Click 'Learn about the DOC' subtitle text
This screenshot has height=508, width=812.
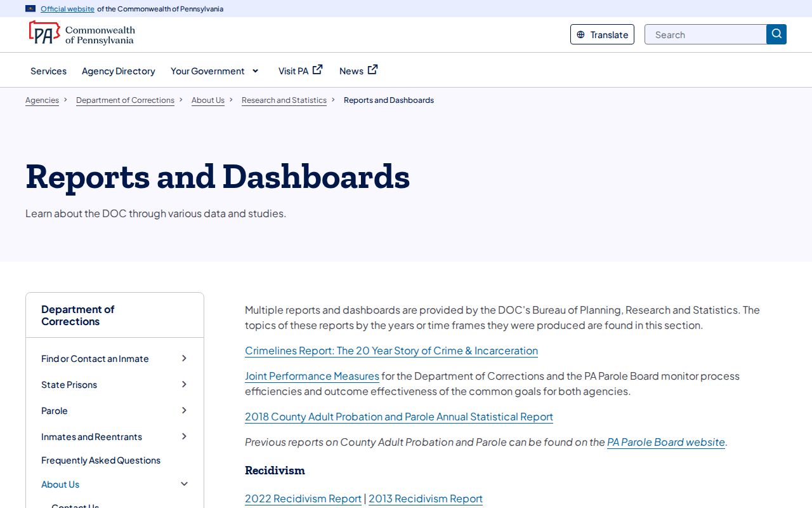[x=155, y=213]
